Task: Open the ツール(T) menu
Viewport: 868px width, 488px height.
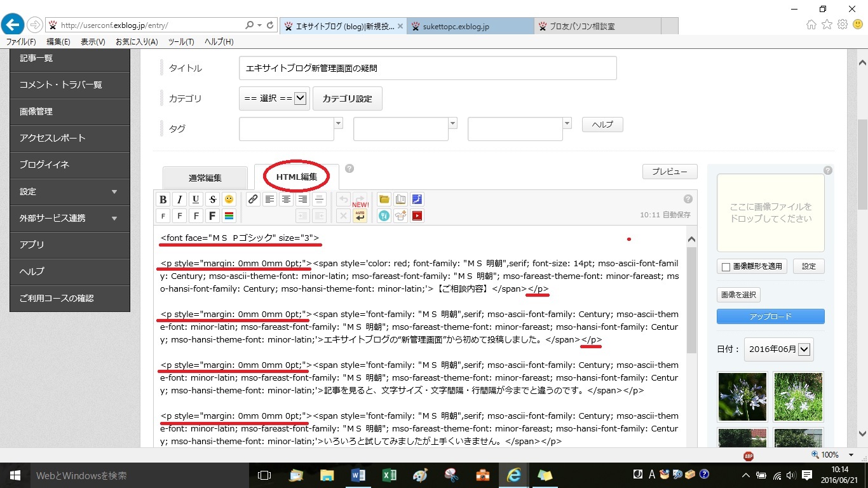Action: [x=181, y=42]
